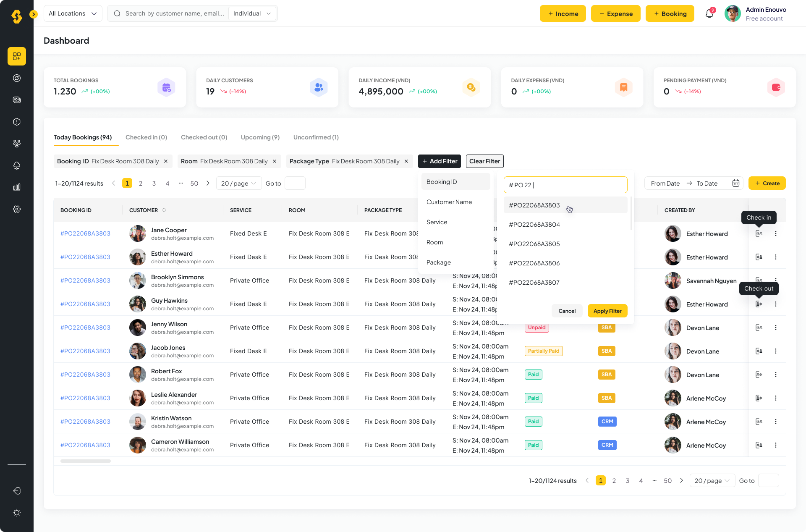Click the search magnifier in the search bar

click(x=117, y=13)
